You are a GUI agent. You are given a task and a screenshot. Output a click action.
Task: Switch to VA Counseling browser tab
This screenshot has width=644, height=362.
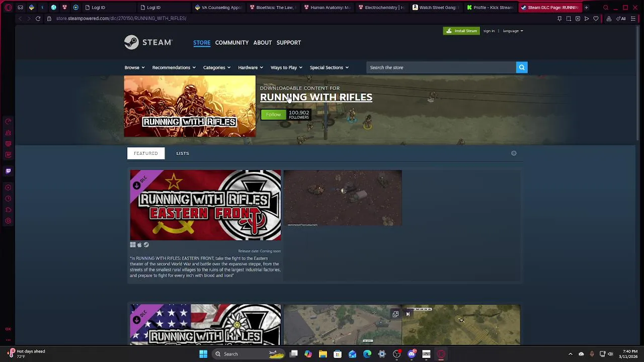point(218,8)
